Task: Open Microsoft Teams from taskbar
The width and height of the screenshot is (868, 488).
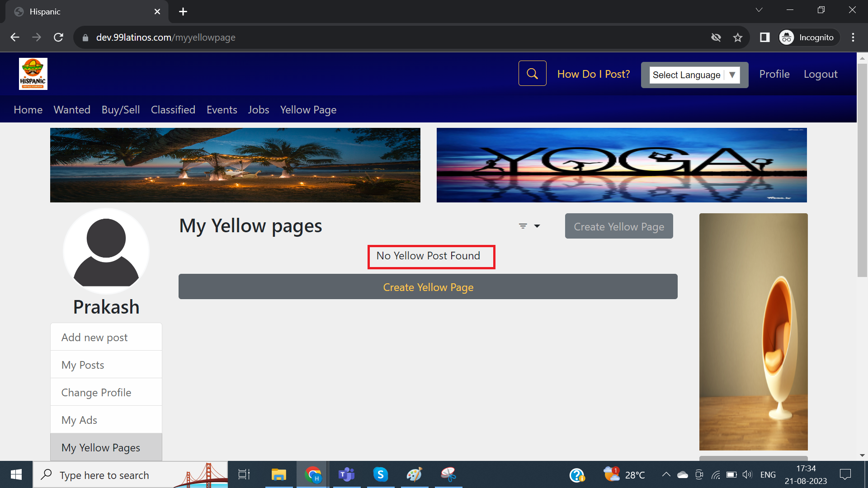Action: coord(346,474)
